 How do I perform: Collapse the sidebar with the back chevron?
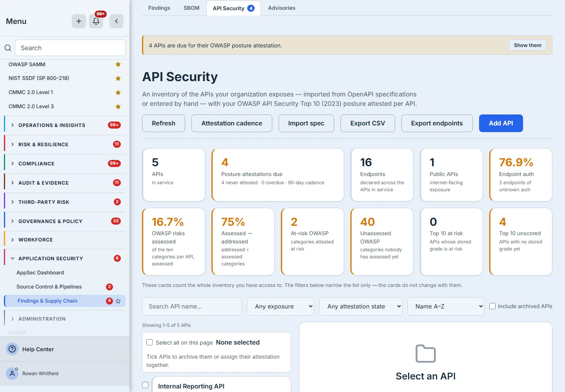click(117, 21)
